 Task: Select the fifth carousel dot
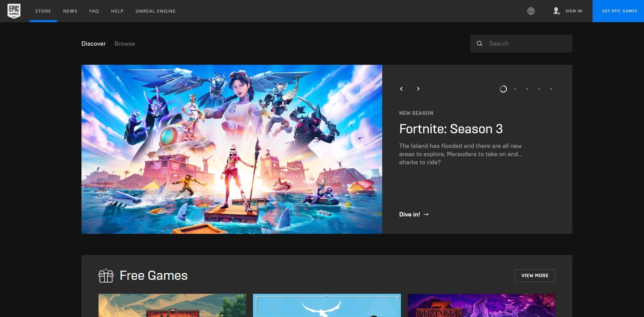(x=551, y=89)
